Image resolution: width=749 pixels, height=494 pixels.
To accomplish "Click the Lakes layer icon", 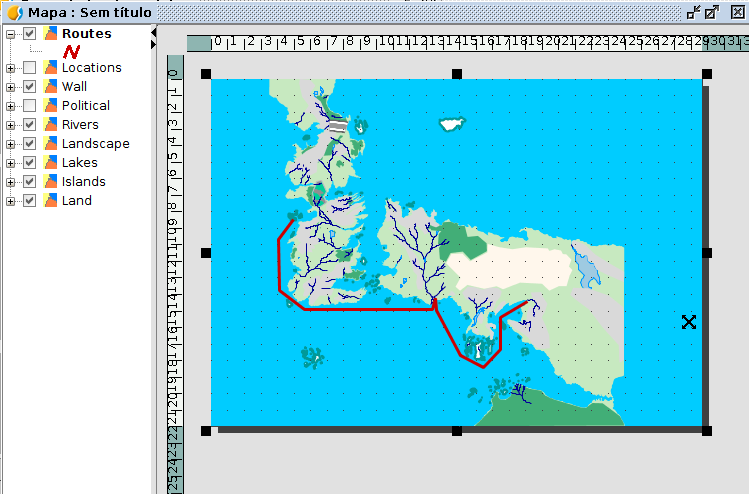I will tap(50, 163).
